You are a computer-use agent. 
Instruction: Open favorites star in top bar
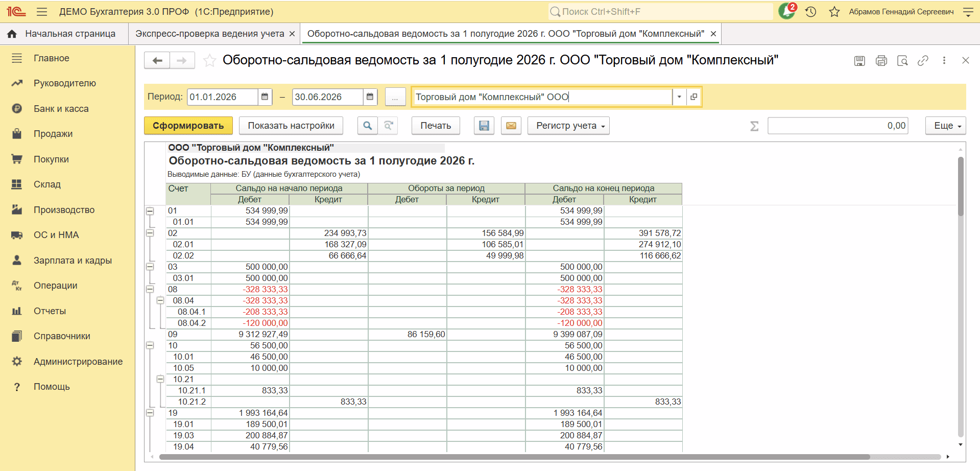[x=834, y=12]
